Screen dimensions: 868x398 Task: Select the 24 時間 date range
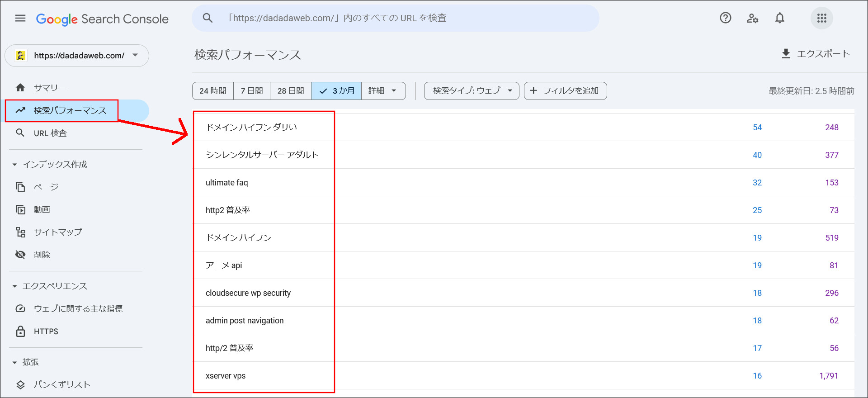pos(213,91)
